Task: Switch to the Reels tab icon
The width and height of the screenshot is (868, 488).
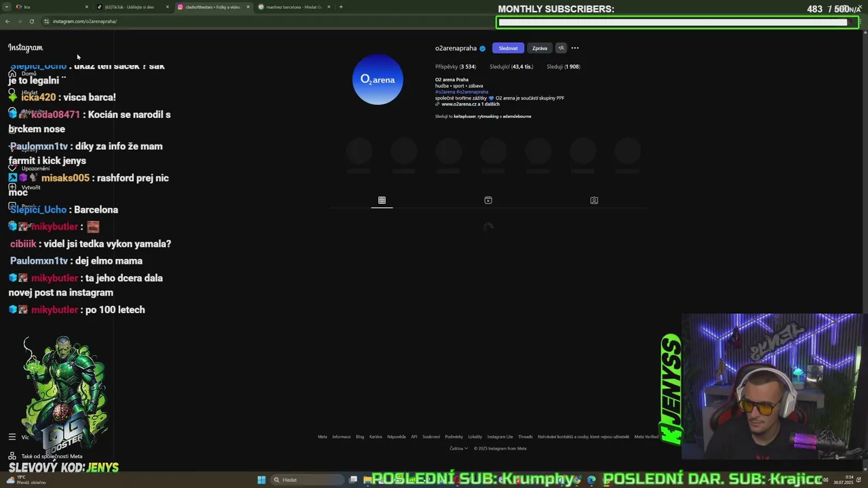Action: tap(488, 201)
